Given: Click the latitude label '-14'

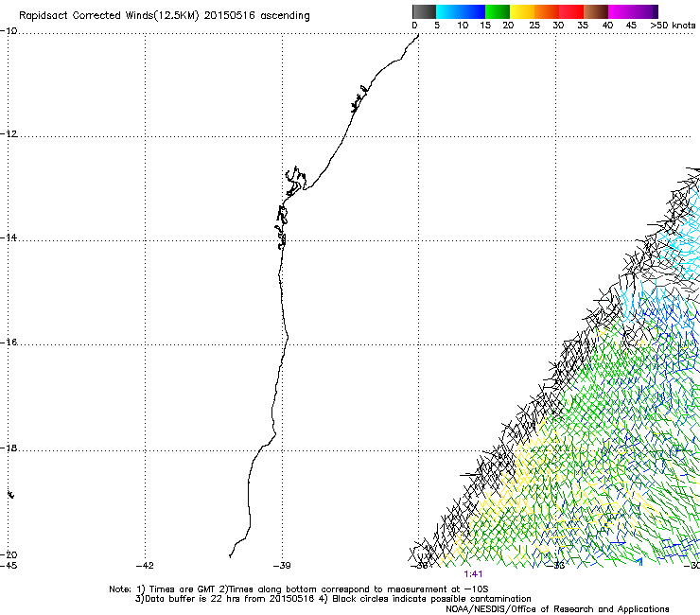Looking at the screenshot, I should [x=9, y=237].
